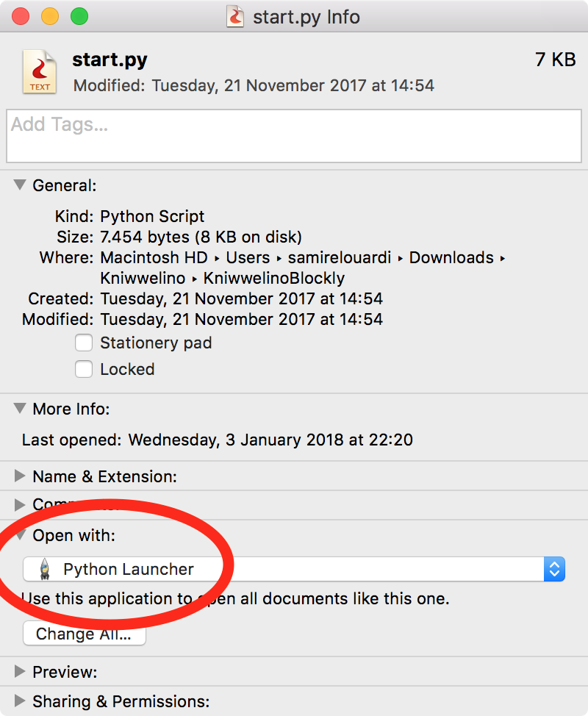Click the 7 KB size label
The image size is (588, 716).
[556, 60]
